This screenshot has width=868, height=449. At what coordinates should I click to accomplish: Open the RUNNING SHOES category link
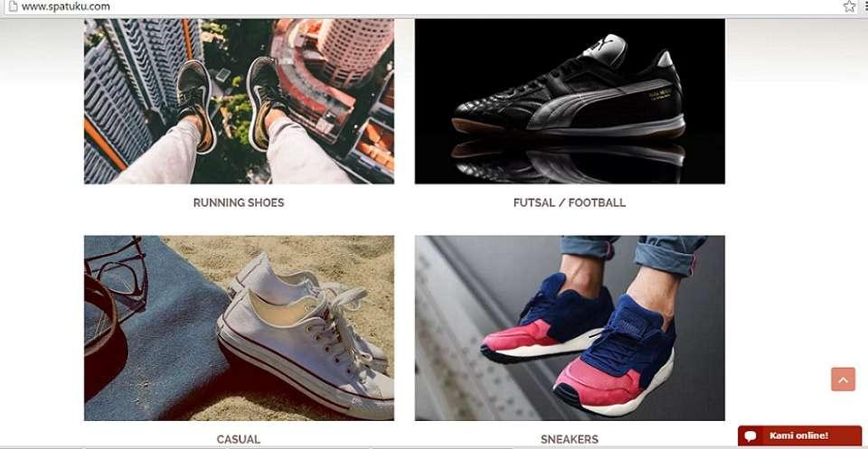click(x=239, y=203)
